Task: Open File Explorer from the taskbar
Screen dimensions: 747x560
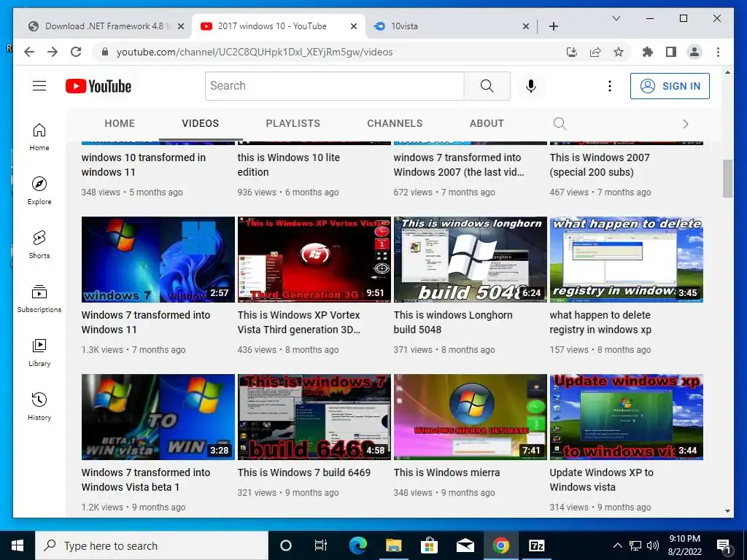Action: coord(393,545)
